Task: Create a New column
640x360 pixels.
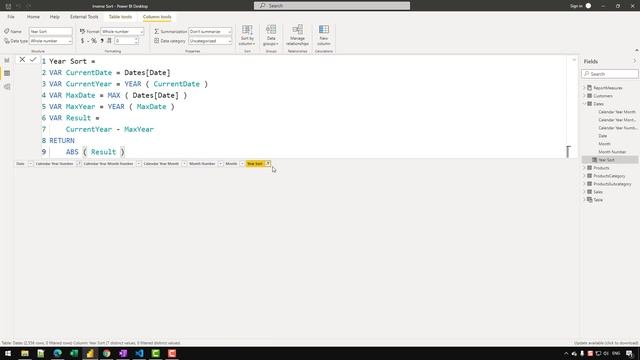Action: click(x=324, y=35)
